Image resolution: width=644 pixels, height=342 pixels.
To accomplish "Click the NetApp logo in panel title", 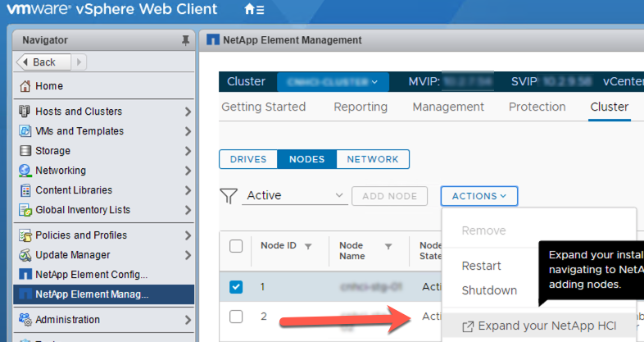I will pyautogui.click(x=213, y=40).
